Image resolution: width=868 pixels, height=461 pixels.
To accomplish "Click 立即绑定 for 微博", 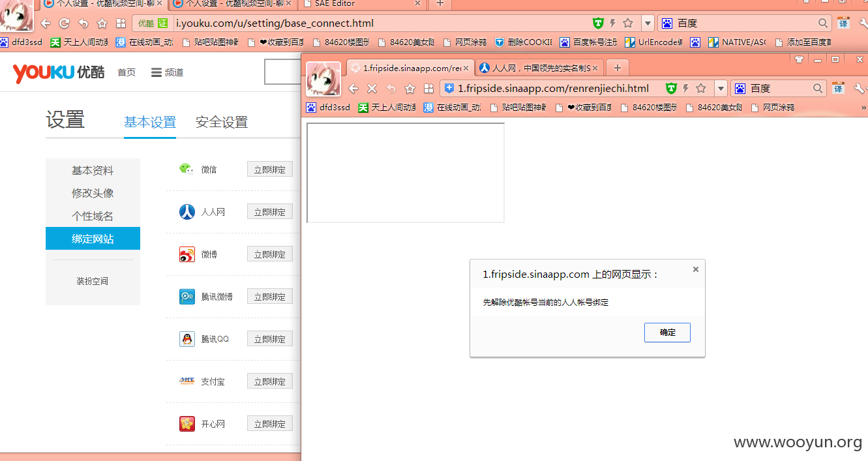I will [x=270, y=254].
